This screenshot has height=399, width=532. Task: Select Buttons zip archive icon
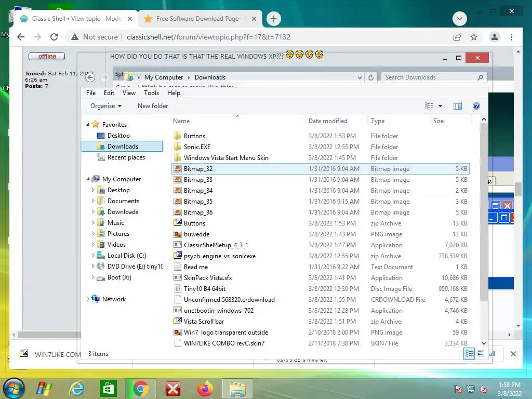tap(177, 223)
